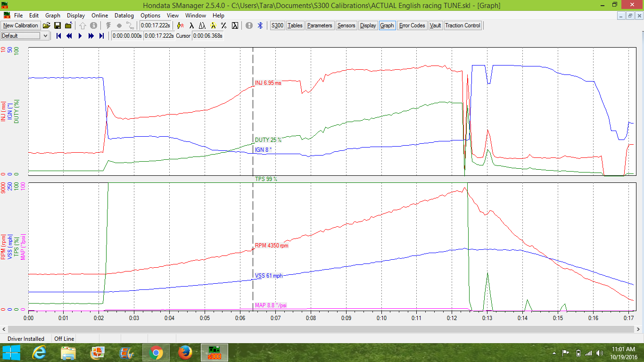Image resolution: width=644 pixels, height=362 pixels.
Task: Toggle the Sensors window button
Action: point(346,25)
